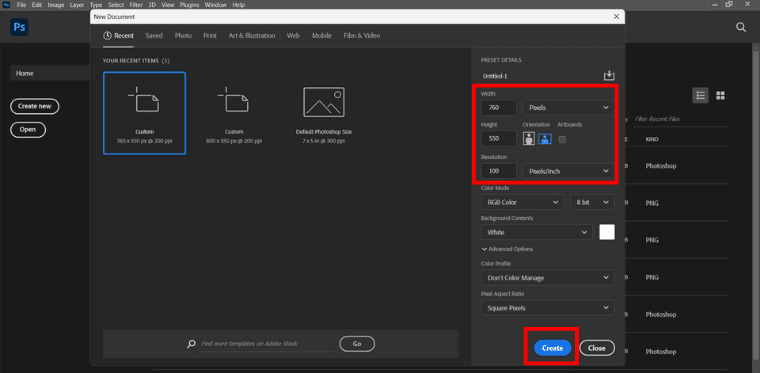Select the Home item in left sidebar

point(50,73)
